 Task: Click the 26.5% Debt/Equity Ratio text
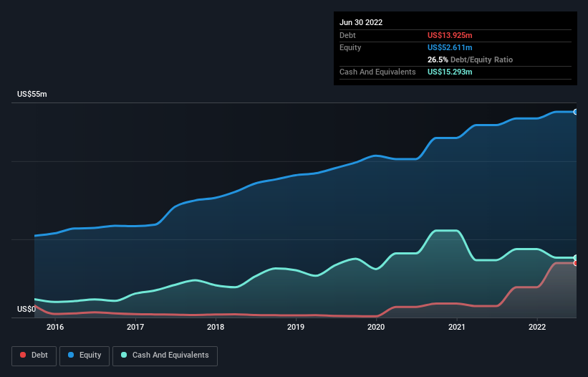470,59
